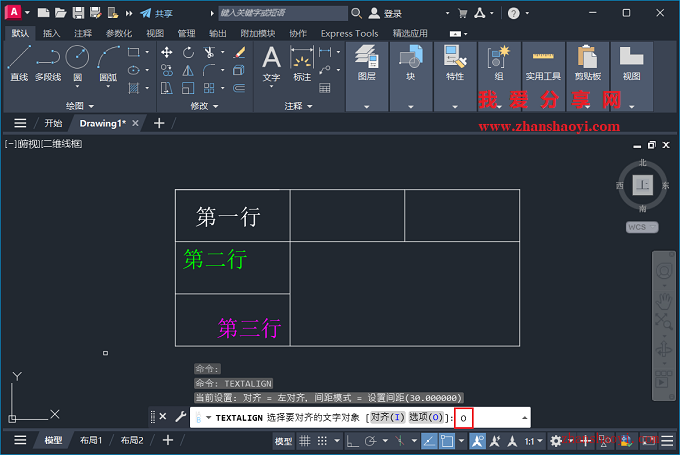This screenshot has height=455, width=680.
Task: Expand the 注释 (Annotation) panel
Action: coord(298,106)
